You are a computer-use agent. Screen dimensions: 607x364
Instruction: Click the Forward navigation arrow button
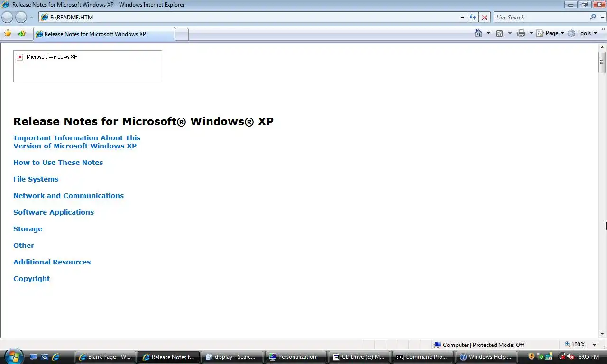[21, 18]
